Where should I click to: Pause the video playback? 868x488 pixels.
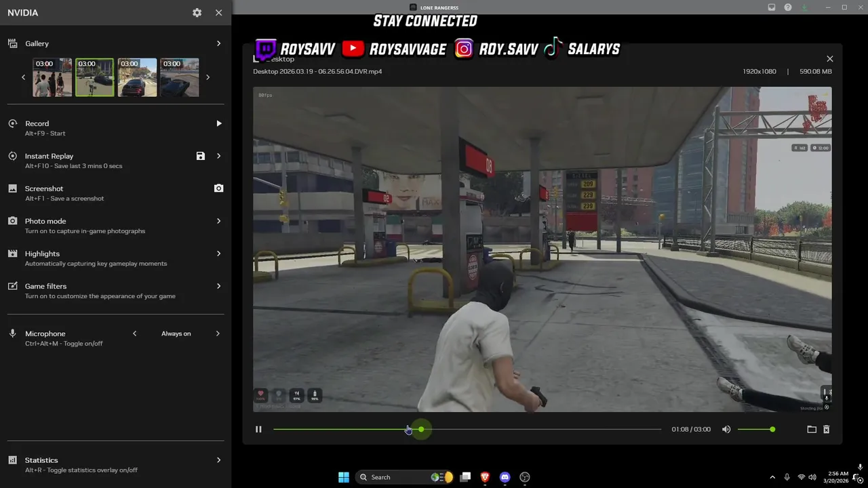(258, 429)
